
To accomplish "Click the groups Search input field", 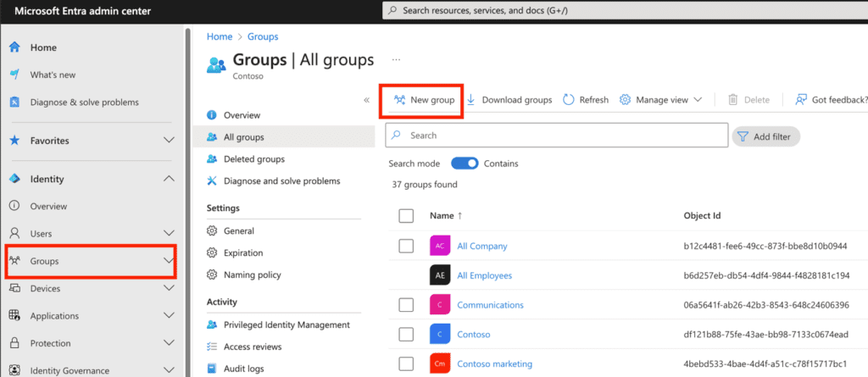I will tap(556, 135).
